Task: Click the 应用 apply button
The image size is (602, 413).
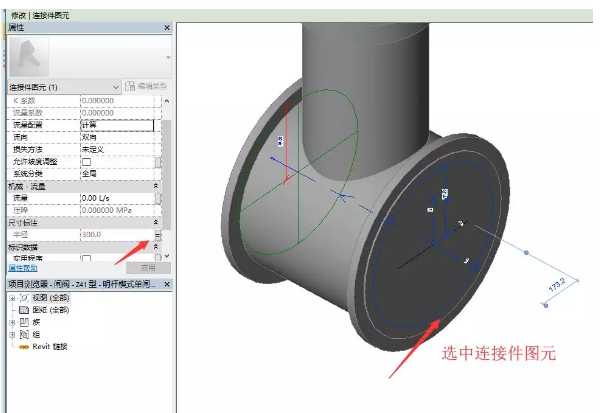Action: pyautogui.click(x=148, y=268)
